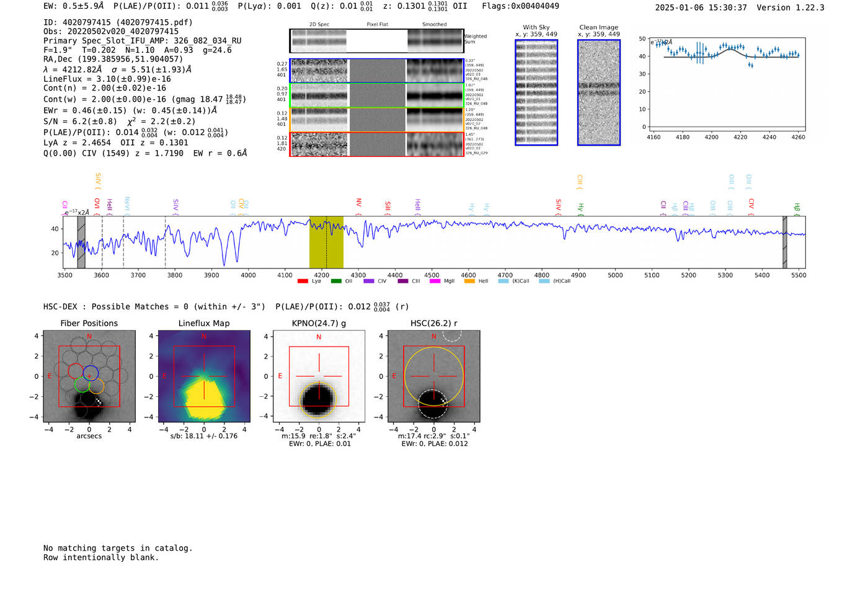The width and height of the screenshot is (868, 591).
Task: Click the red Lyα legend swatch
Action: pos(303,281)
